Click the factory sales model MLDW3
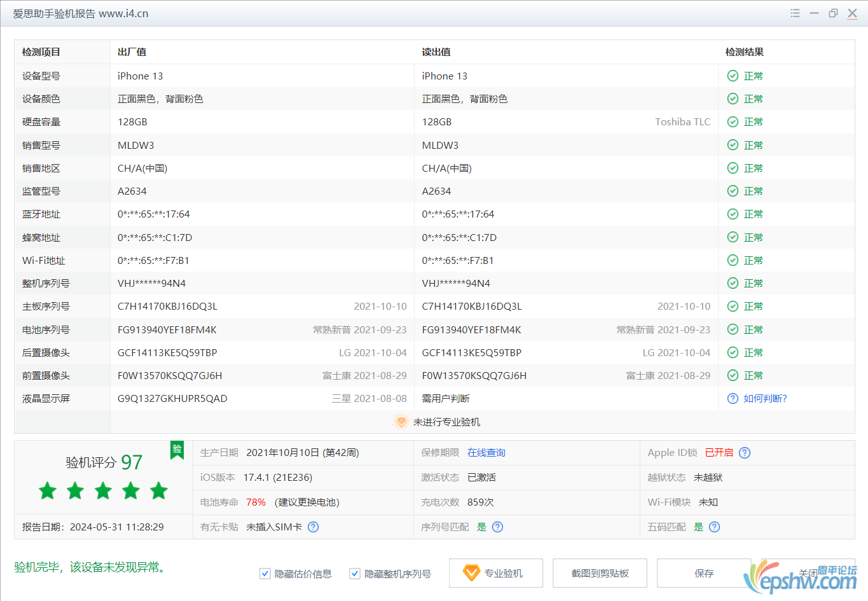Screen dimensions: 868x601 [136, 145]
